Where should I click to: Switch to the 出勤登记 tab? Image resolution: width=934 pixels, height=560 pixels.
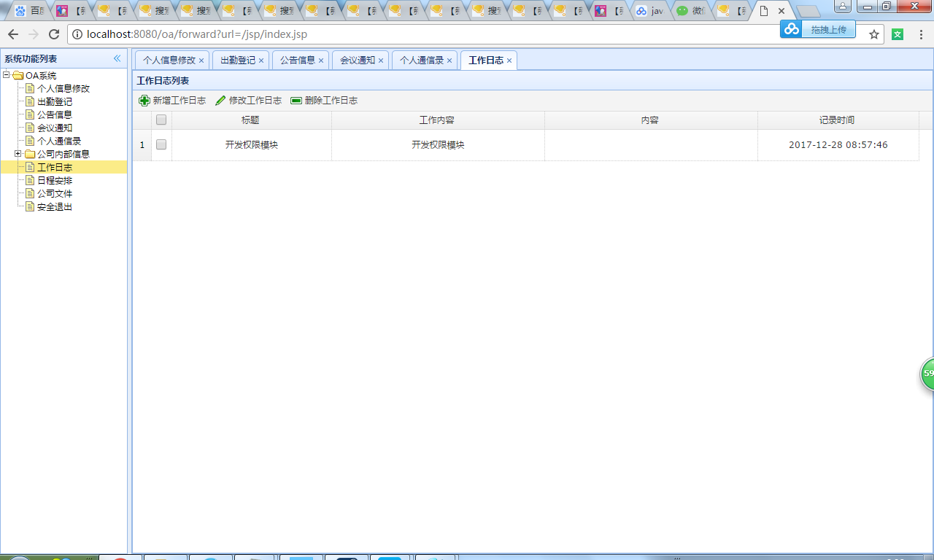(x=236, y=60)
